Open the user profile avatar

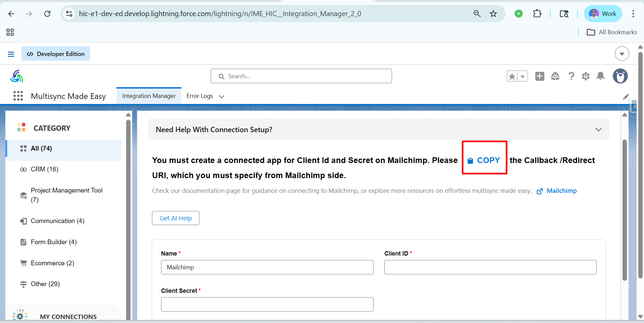click(620, 76)
